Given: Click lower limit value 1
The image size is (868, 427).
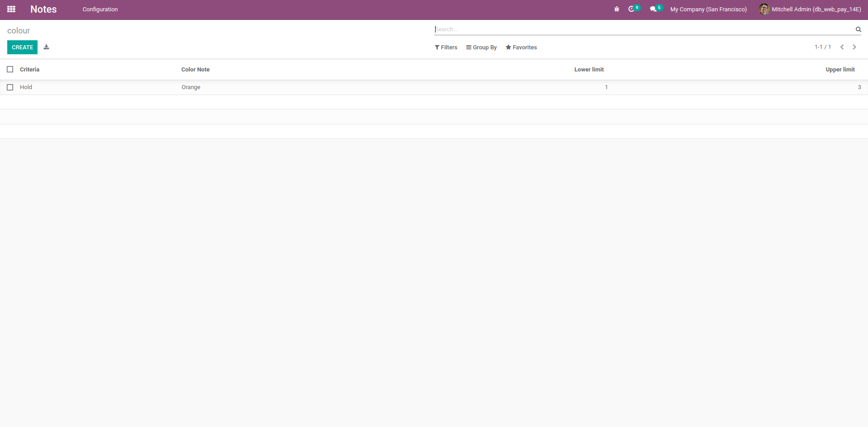Looking at the screenshot, I should (x=606, y=87).
